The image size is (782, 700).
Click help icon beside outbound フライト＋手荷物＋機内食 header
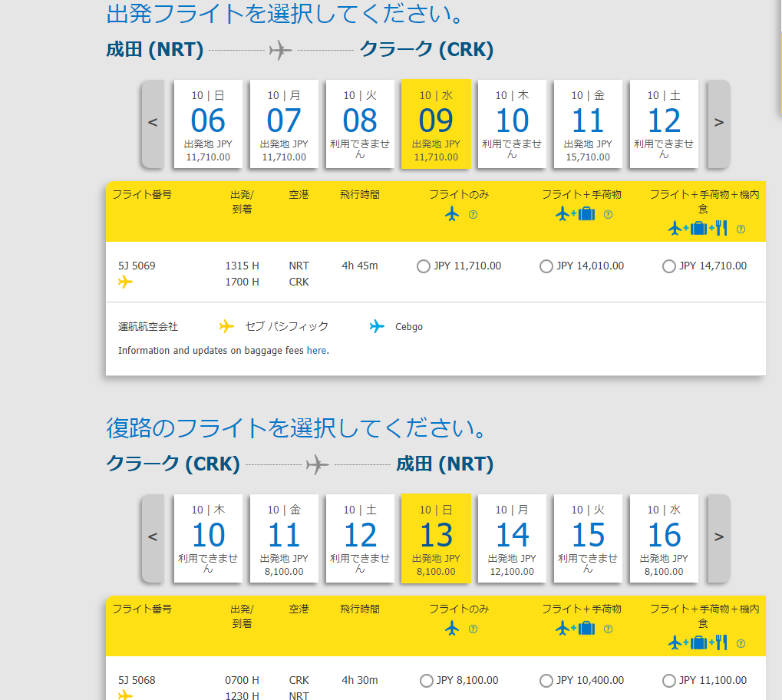click(x=741, y=229)
